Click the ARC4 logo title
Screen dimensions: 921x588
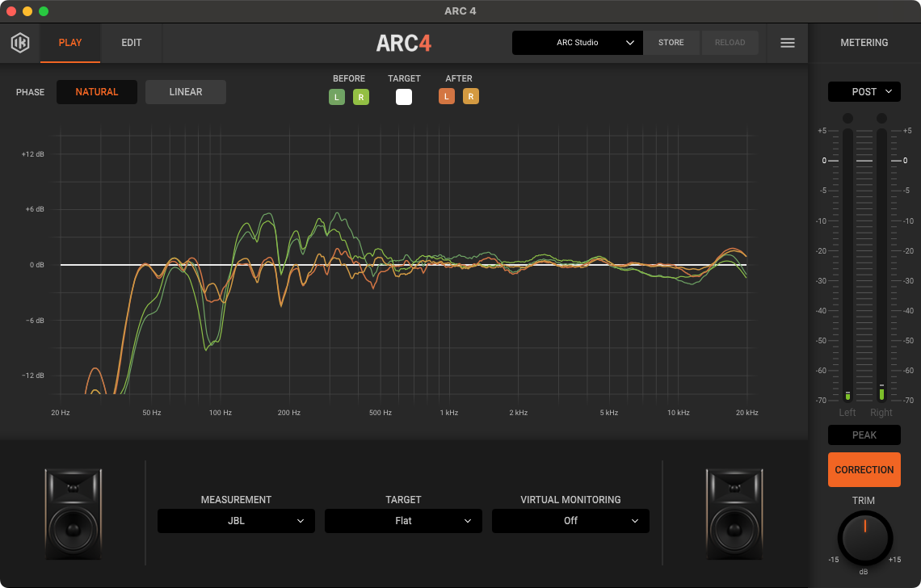[403, 44]
